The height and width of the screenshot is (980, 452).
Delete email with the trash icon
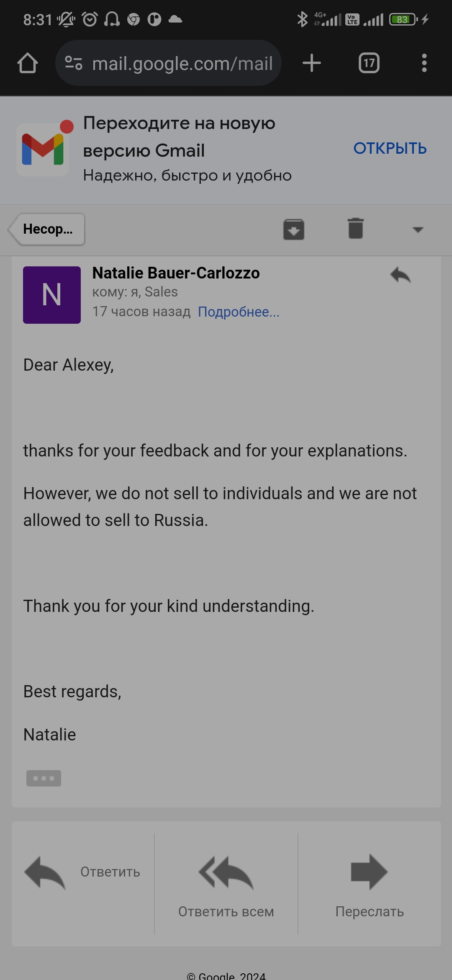pos(356,229)
